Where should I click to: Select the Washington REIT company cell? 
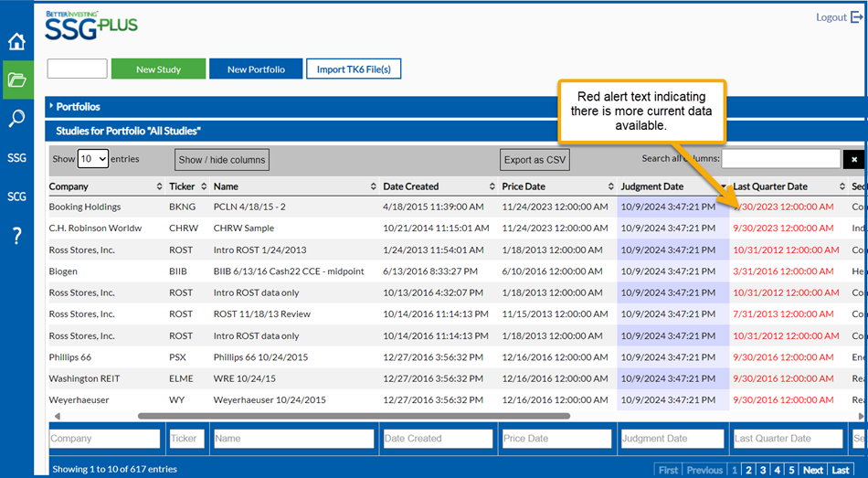84,379
